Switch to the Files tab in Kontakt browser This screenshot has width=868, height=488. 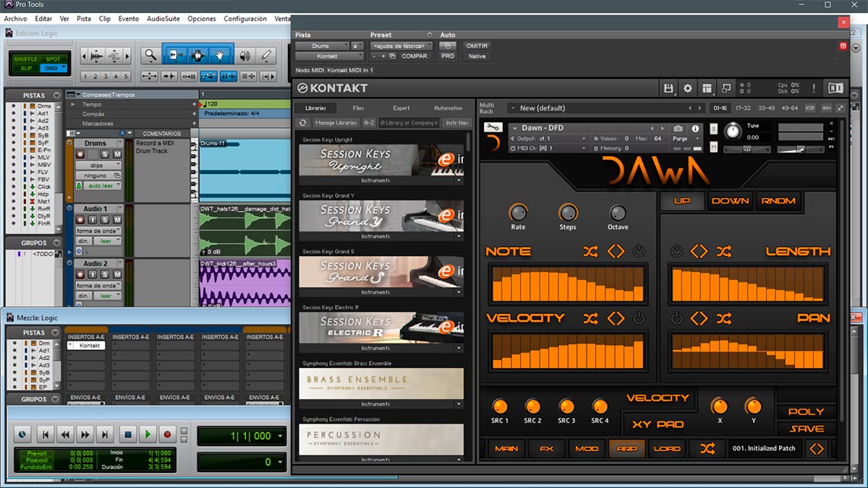359,108
